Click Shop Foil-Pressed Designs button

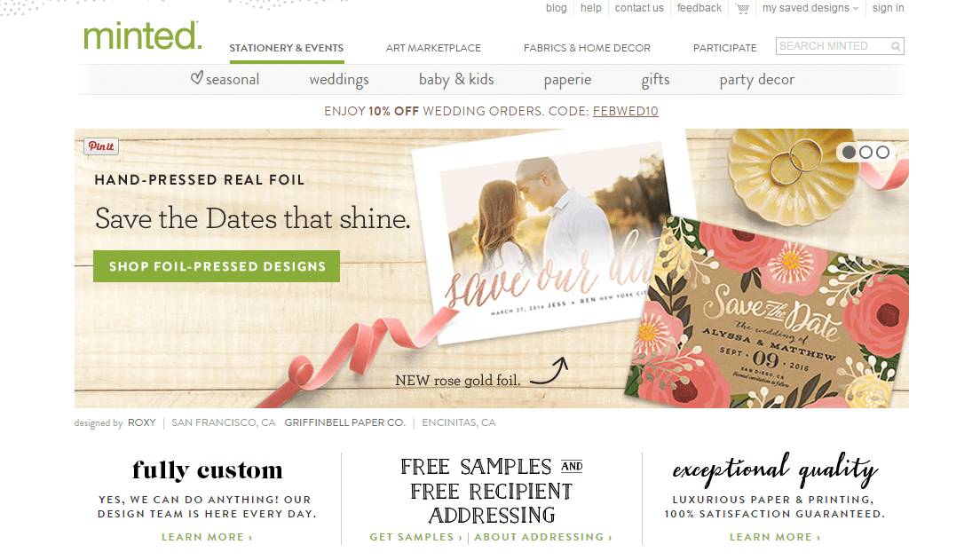[217, 266]
